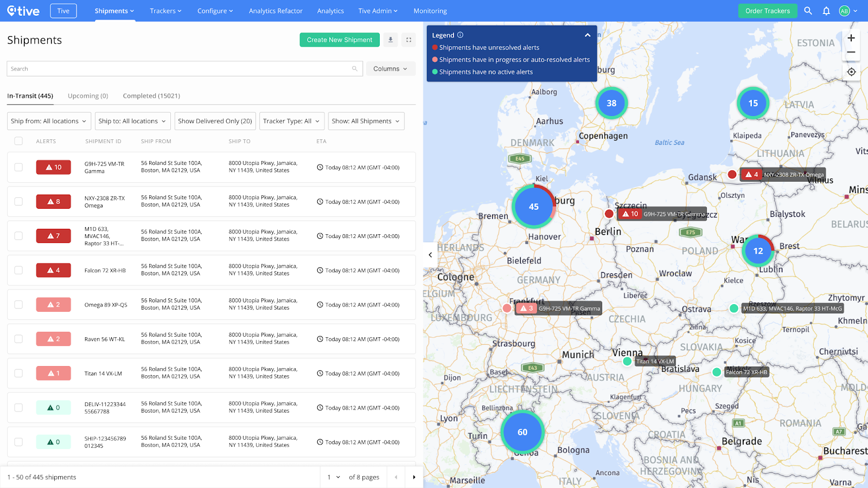Screen dimensions: 868x488
Task: Open notifications via the bell icon
Action: (x=826, y=10)
